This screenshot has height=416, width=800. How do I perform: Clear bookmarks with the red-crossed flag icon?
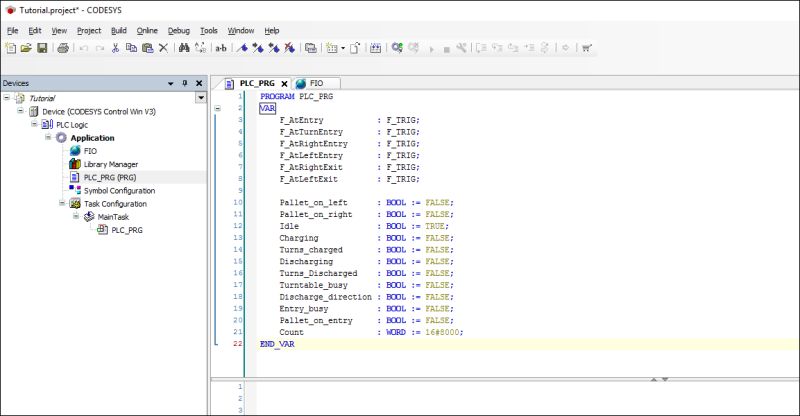coord(290,48)
